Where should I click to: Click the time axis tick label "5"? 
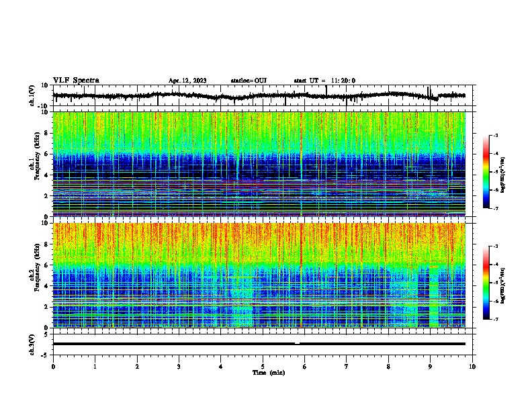(263, 367)
